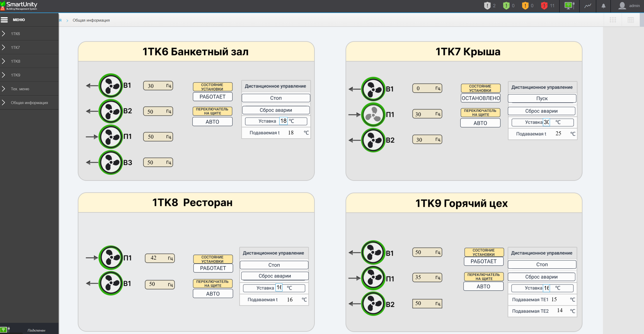Open the trend chart icon in header
Viewport: 644px width, 334px height.
(588, 6)
